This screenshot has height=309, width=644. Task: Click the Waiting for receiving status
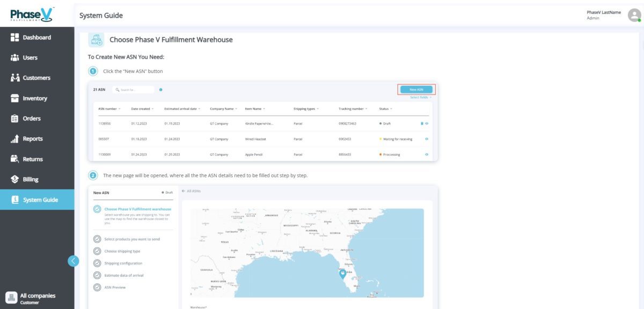397,139
